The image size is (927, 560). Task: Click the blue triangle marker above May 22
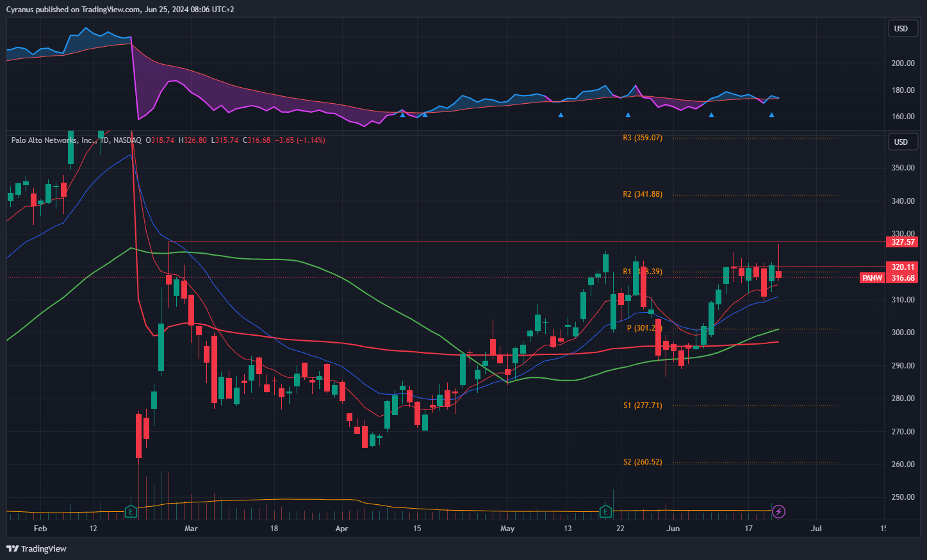click(x=628, y=115)
